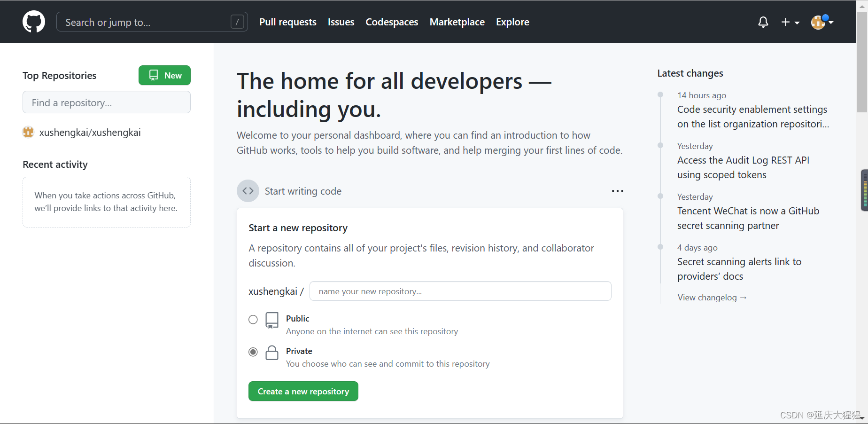
Task: Open the three-dot menu for Start writing code
Action: [x=617, y=191]
